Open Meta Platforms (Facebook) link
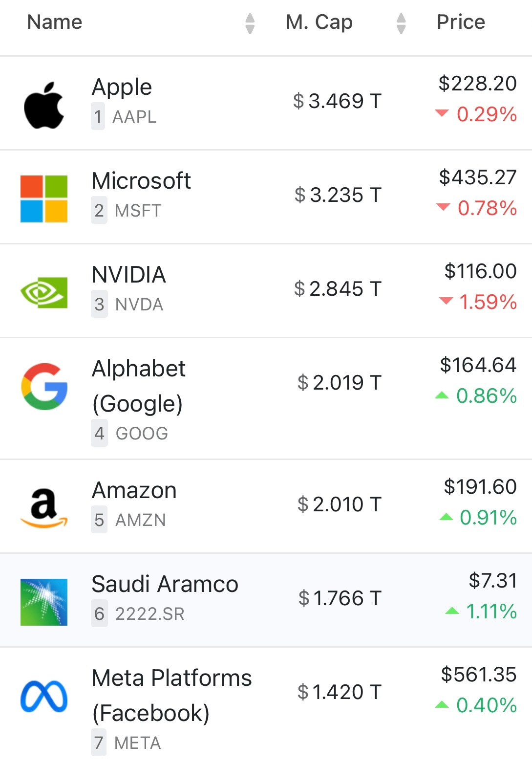 pyautogui.click(x=171, y=695)
